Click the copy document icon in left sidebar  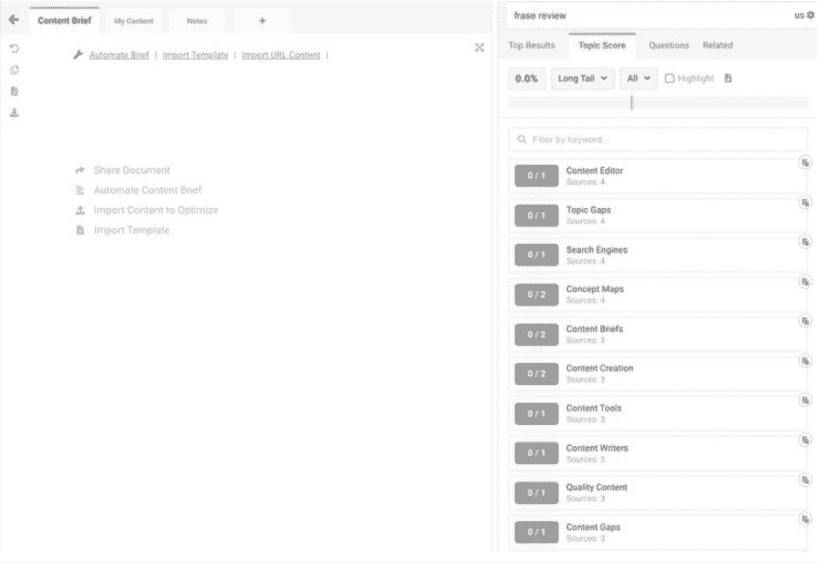click(x=15, y=70)
